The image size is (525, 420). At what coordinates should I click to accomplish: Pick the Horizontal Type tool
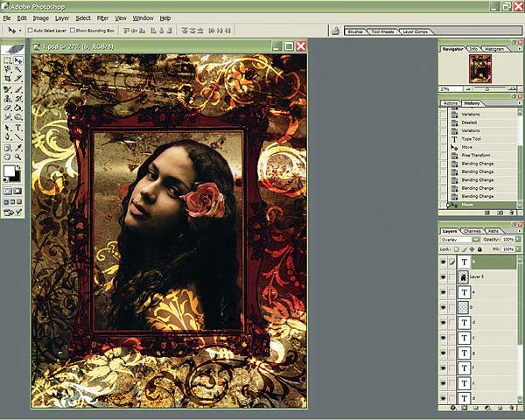(x=17, y=127)
